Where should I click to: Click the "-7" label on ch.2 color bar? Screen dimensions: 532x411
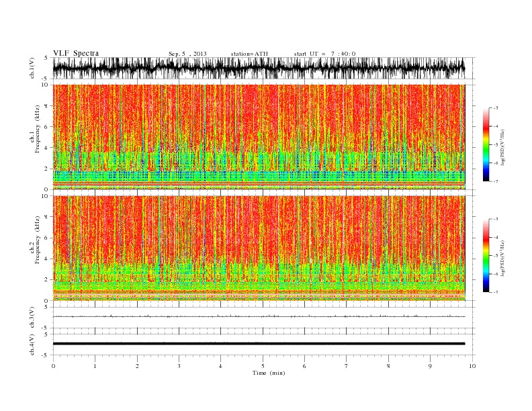pyautogui.click(x=496, y=292)
